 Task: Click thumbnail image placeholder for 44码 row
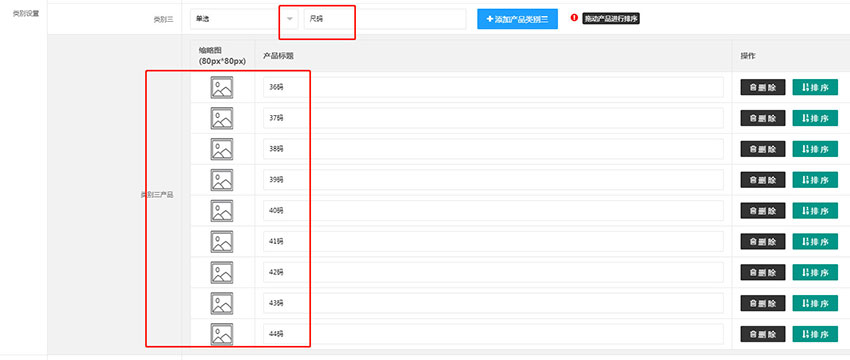pos(222,334)
